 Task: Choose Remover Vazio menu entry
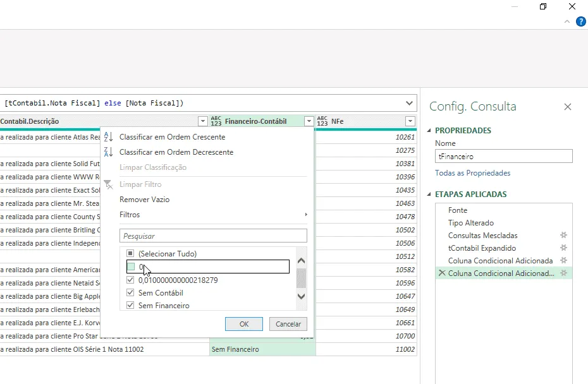144,200
